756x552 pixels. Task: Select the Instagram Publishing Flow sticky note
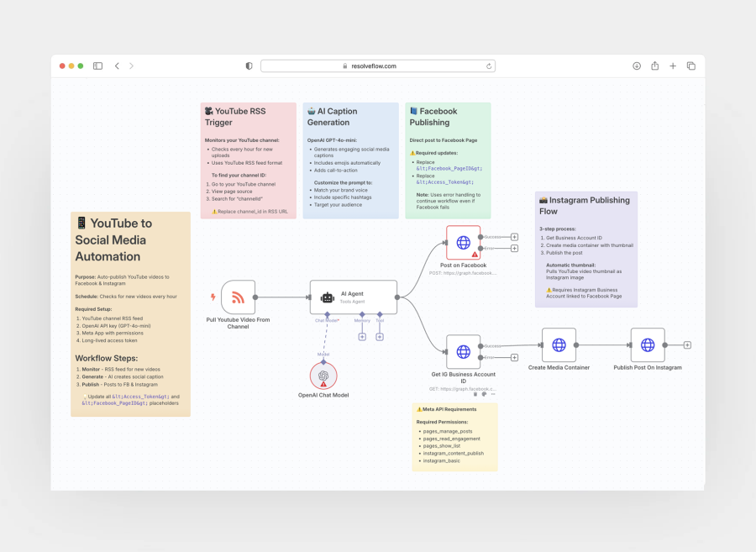click(586, 250)
